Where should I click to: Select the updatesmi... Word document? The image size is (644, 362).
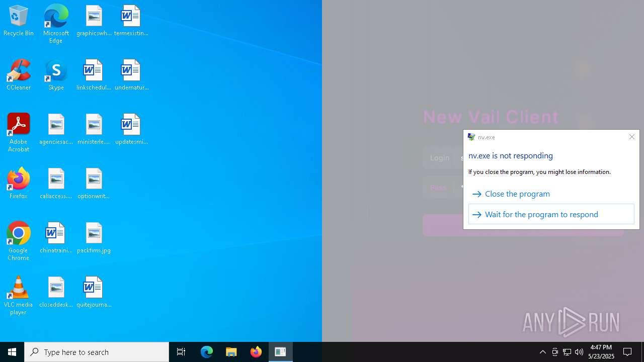coord(131,130)
